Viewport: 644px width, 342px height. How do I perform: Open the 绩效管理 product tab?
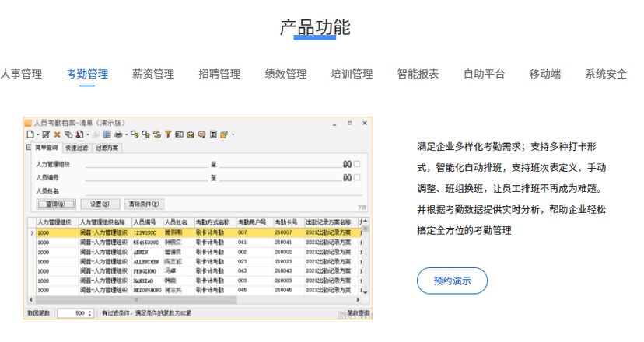[x=286, y=74]
